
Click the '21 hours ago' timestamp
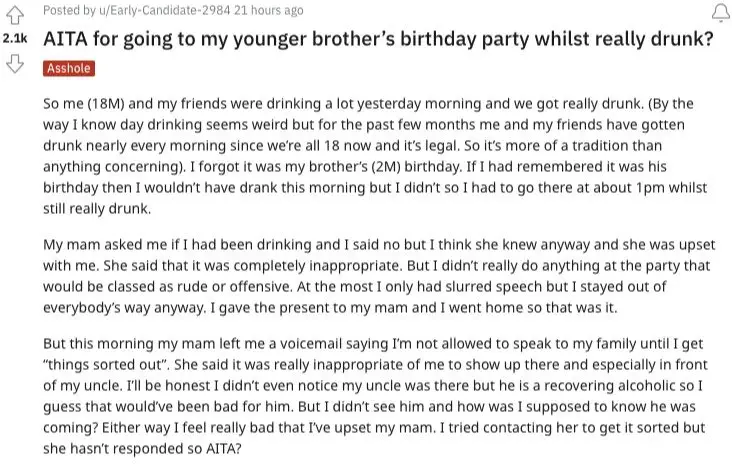tap(269, 10)
